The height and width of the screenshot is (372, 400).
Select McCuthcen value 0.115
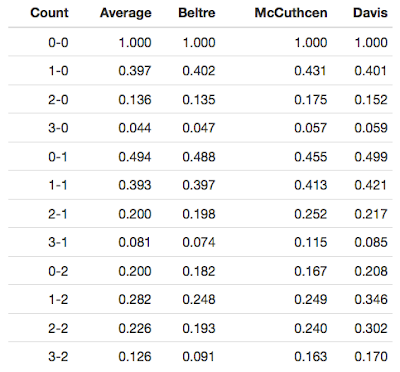tap(311, 242)
